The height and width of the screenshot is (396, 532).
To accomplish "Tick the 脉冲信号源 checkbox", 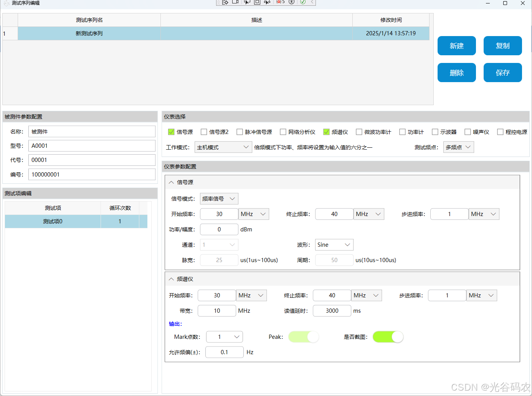I will click(240, 132).
